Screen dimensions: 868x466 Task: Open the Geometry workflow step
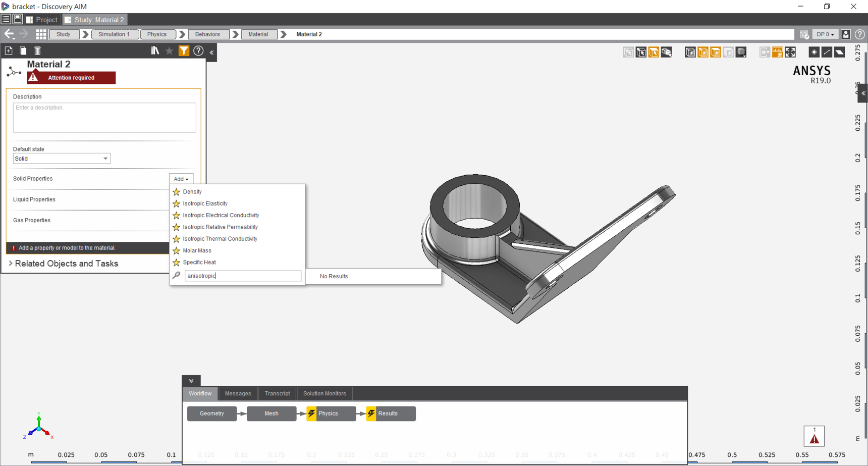click(212, 413)
